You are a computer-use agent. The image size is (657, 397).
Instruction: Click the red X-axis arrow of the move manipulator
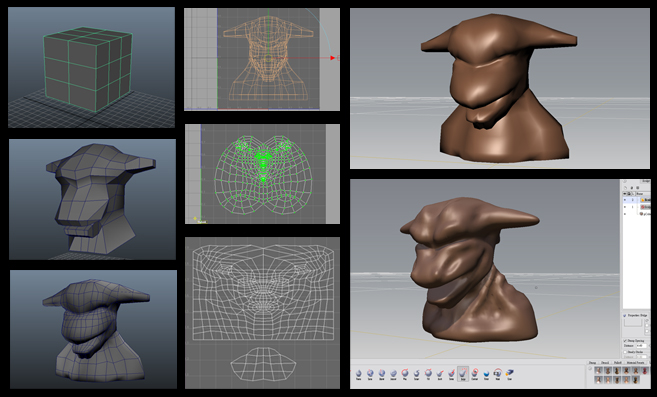pos(332,58)
